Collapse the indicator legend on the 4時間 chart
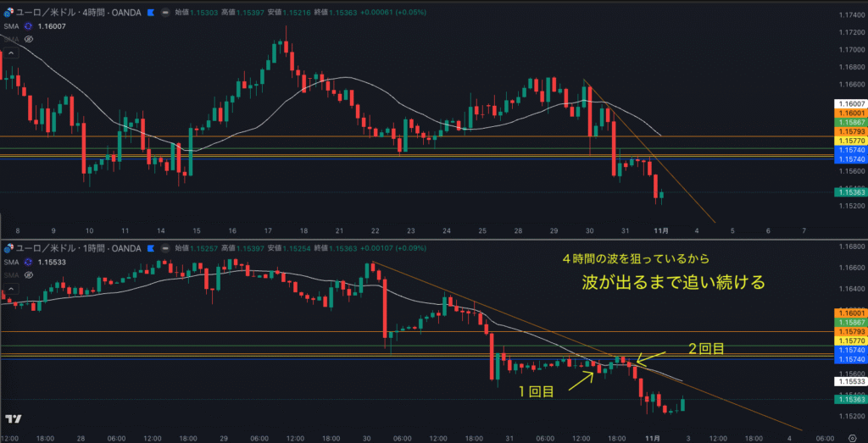Image resolution: width=868 pixels, height=443 pixels. tap(10, 53)
